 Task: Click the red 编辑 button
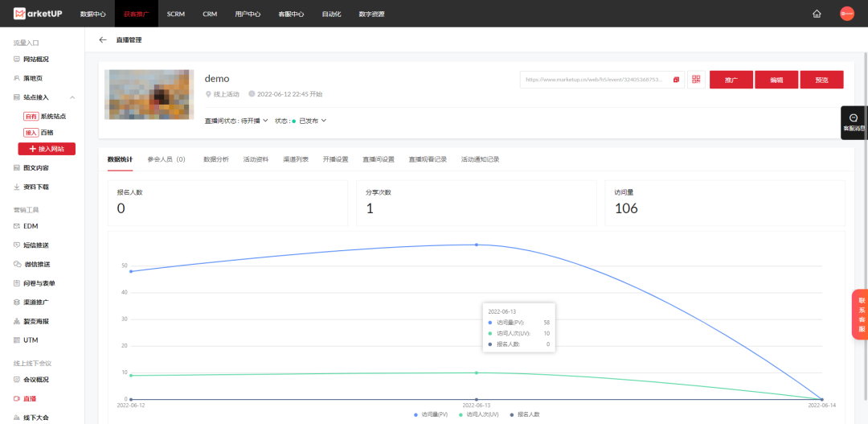pos(776,80)
